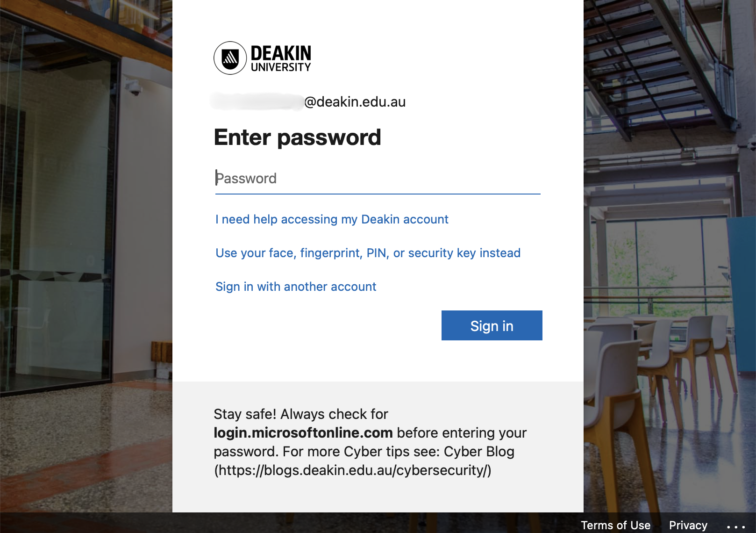
Task: Click the bold login.microsoftonline.com text
Action: click(x=303, y=433)
